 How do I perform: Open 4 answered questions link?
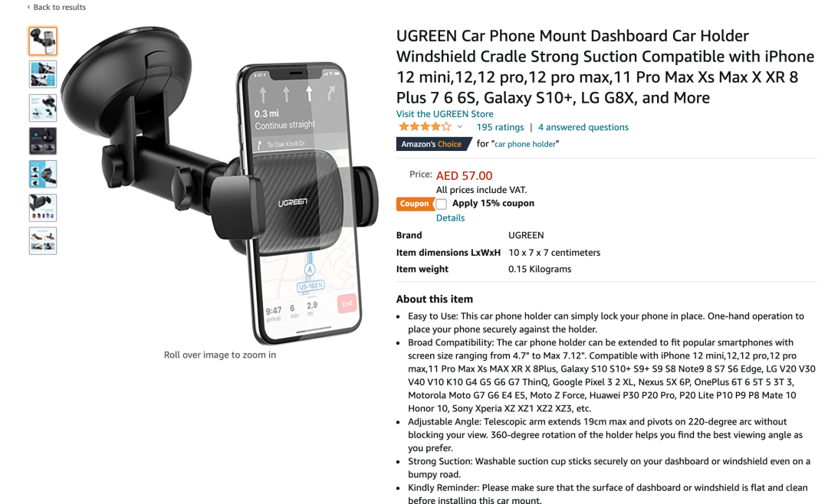[583, 127]
